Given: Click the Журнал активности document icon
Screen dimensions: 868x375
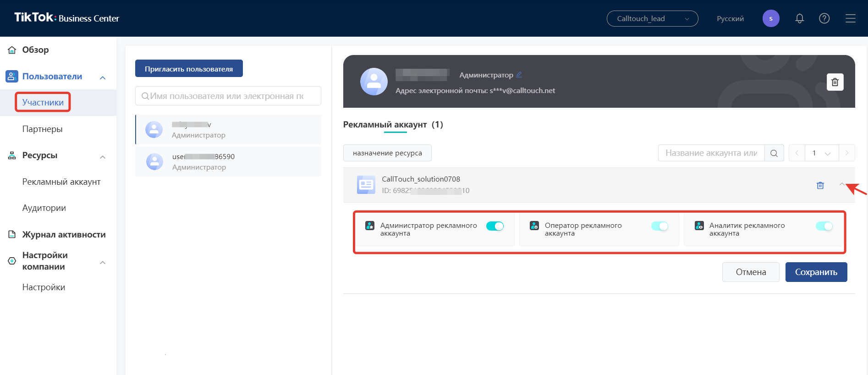Looking at the screenshot, I should [x=12, y=235].
